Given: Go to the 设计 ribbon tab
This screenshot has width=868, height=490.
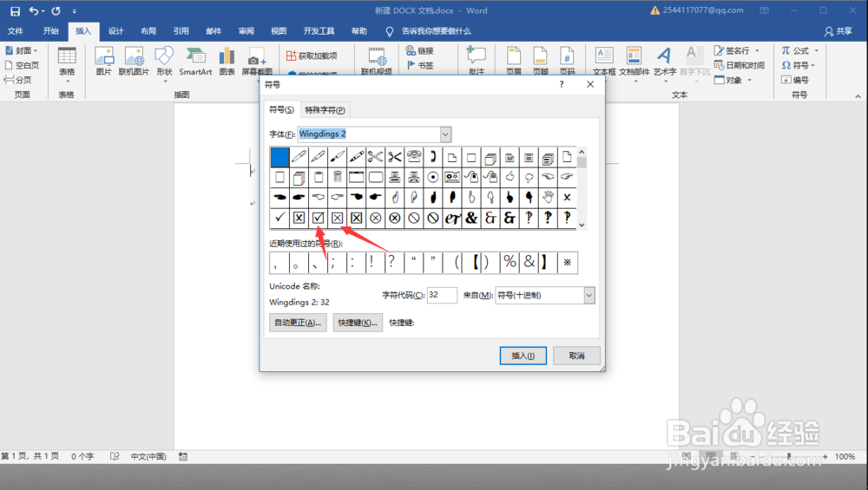Looking at the screenshot, I should pos(115,31).
